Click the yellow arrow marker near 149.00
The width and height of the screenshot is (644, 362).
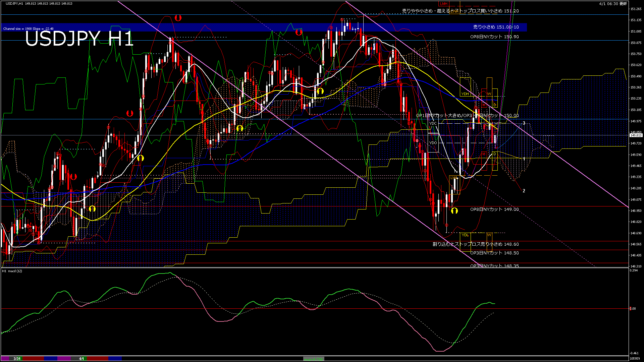pyautogui.click(x=454, y=210)
